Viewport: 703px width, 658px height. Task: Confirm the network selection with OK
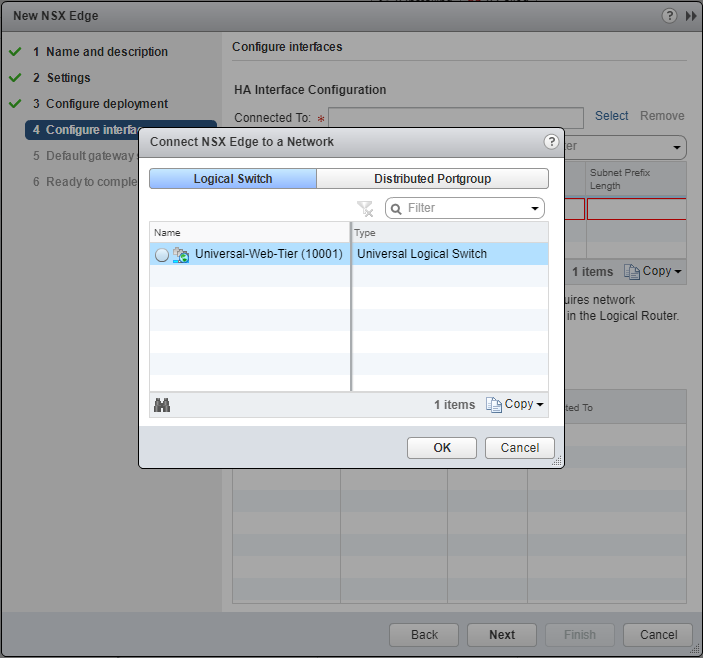pyautogui.click(x=442, y=448)
